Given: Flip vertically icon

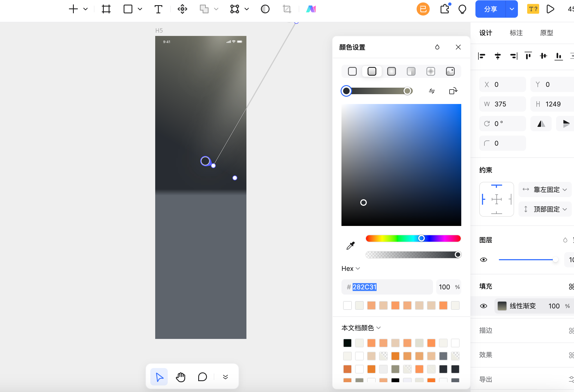Looking at the screenshot, I should click(x=566, y=124).
